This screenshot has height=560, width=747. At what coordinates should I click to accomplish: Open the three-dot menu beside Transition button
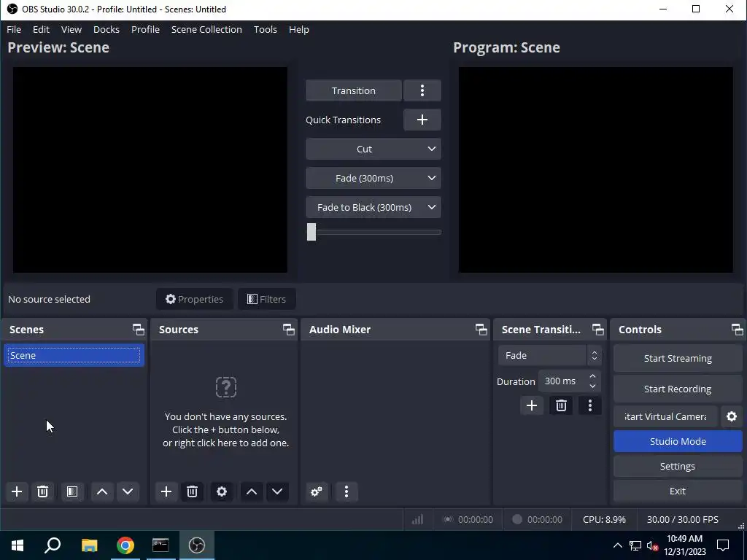pyautogui.click(x=422, y=90)
